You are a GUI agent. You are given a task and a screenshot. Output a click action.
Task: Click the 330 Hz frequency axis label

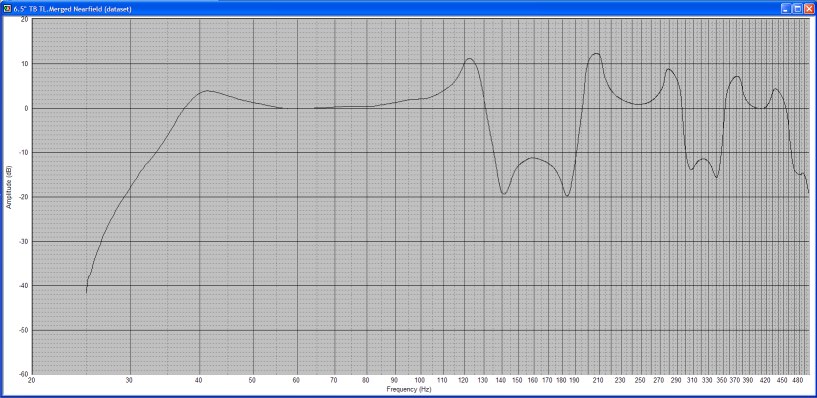[707, 380]
